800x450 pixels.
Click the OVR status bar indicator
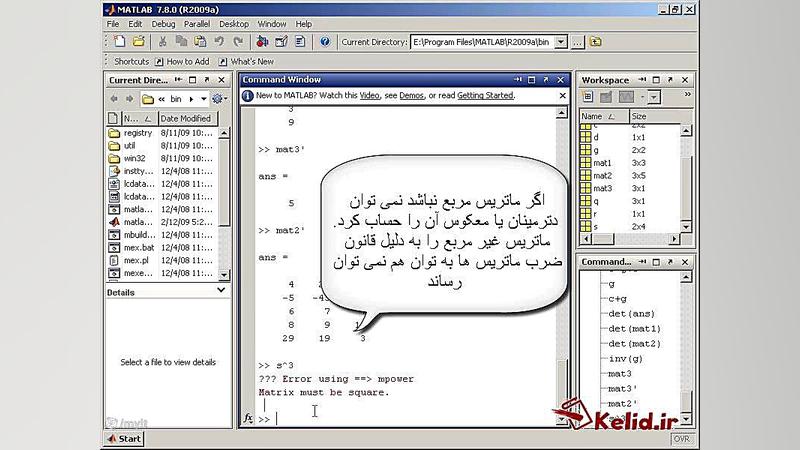[x=681, y=439]
